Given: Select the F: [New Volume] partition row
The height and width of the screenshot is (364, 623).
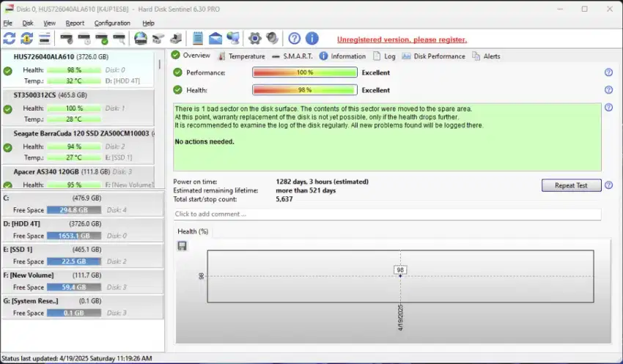Looking at the screenshot, I should 83,281.
